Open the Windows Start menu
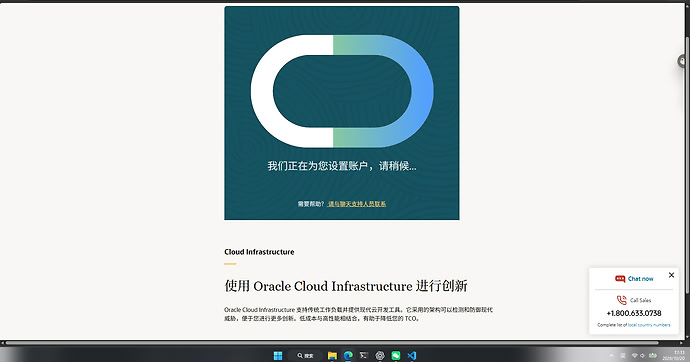The image size is (690, 362). pos(278,355)
